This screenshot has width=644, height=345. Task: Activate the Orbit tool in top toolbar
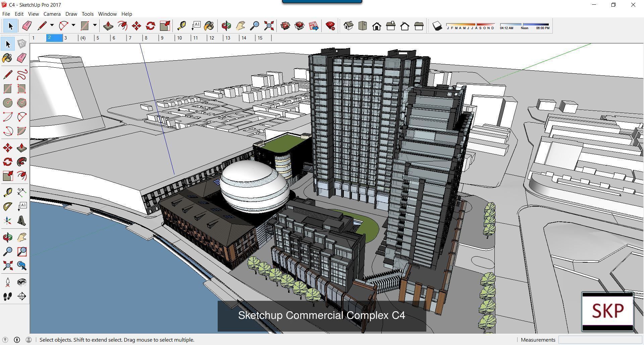[x=226, y=26]
